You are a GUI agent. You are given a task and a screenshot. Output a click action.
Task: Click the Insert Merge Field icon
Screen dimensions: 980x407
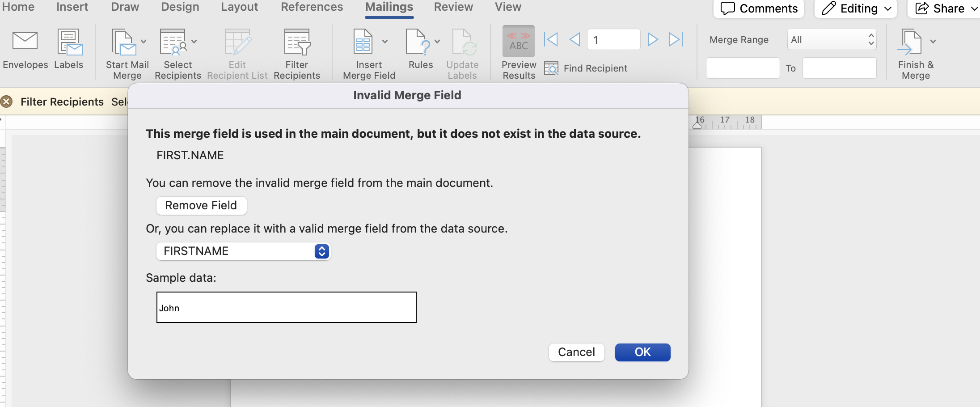[x=363, y=42]
